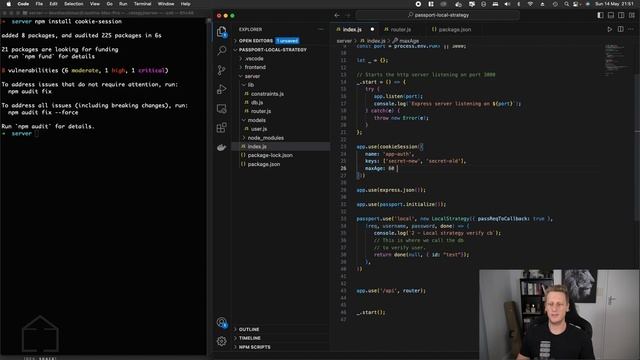The width and height of the screenshot is (640, 360).
Task: Open the Explorer view in activity bar
Action: click(x=222, y=31)
